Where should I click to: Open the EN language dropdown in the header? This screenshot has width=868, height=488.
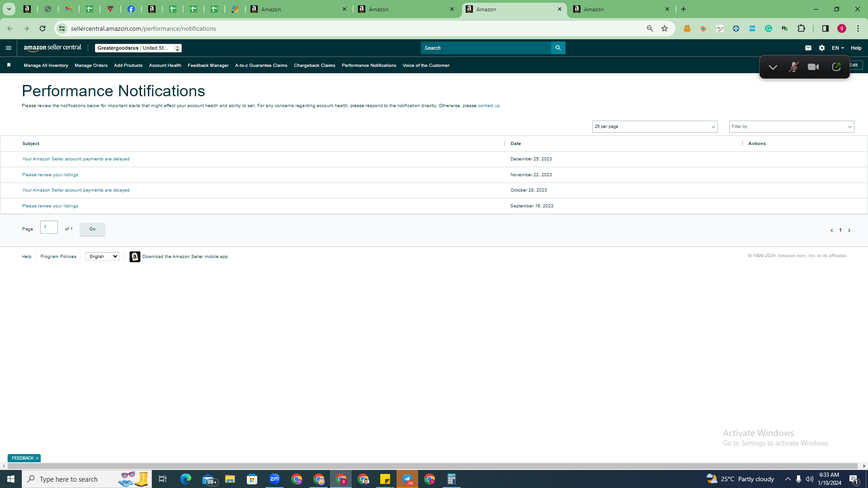[x=838, y=48]
